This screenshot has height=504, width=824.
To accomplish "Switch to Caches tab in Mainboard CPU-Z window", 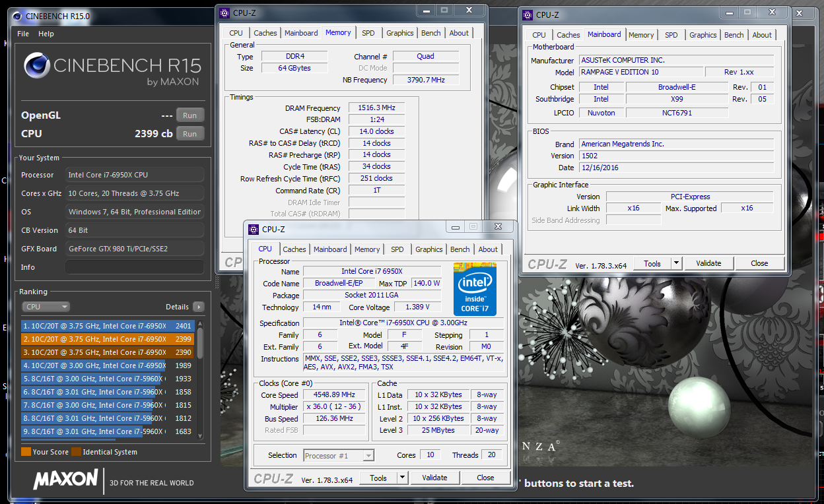I will pyautogui.click(x=568, y=35).
